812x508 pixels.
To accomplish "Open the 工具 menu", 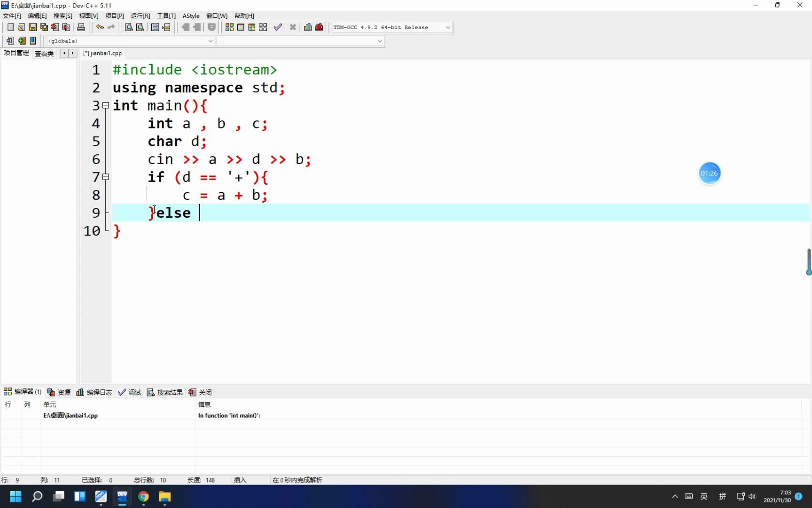I will pyautogui.click(x=166, y=16).
